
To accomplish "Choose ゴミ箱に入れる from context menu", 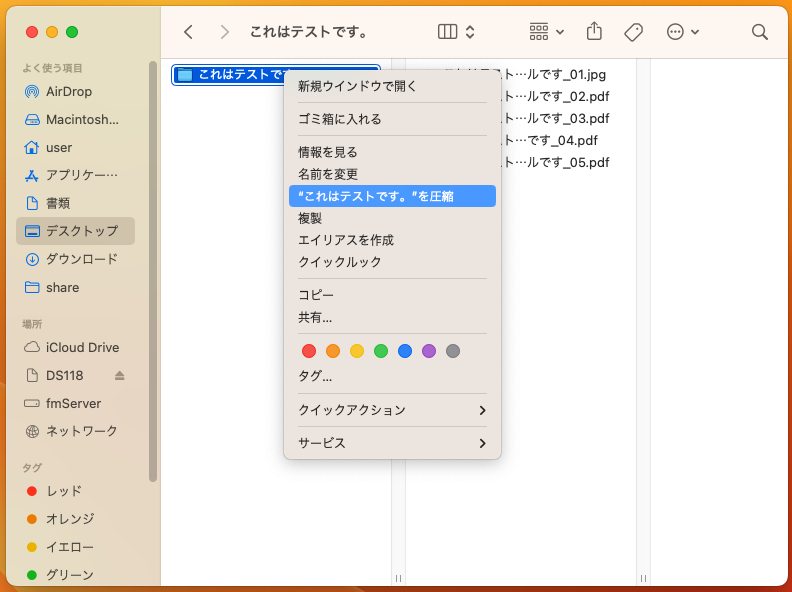I will click(x=392, y=119).
